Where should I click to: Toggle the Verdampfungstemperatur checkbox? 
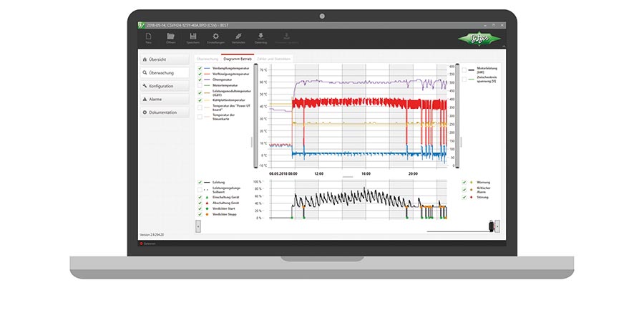[x=200, y=68]
